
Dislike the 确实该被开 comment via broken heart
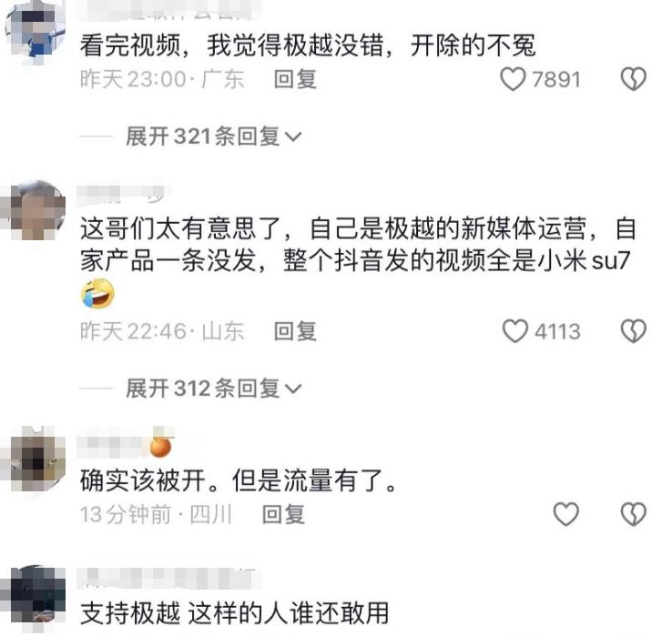tap(634, 514)
